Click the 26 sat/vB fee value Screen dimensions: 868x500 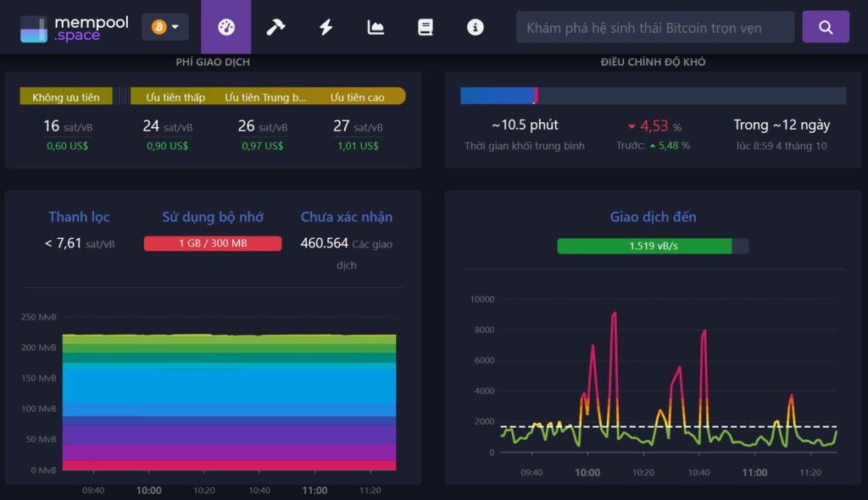pos(263,126)
